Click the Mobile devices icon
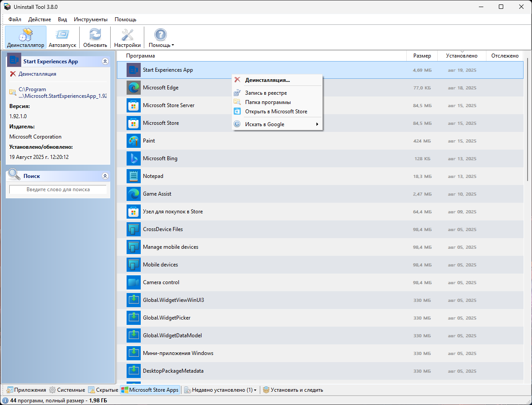The width and height of the screenshot is (532, 405). tap(134, 265)
